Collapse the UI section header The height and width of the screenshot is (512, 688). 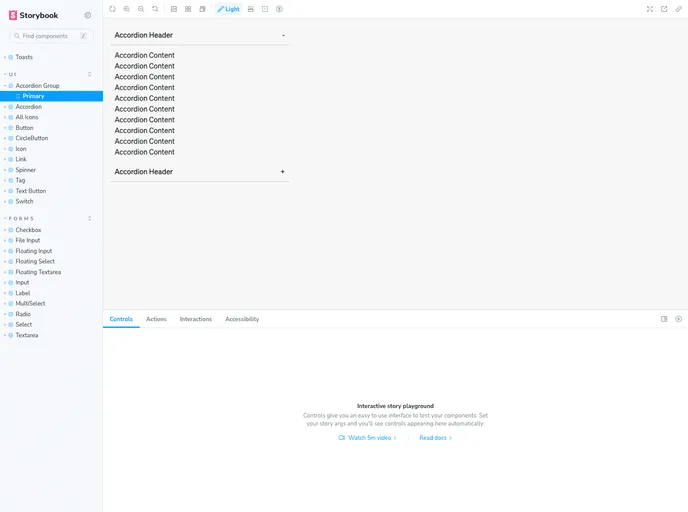pyautogui.click(x=12, y=74)
